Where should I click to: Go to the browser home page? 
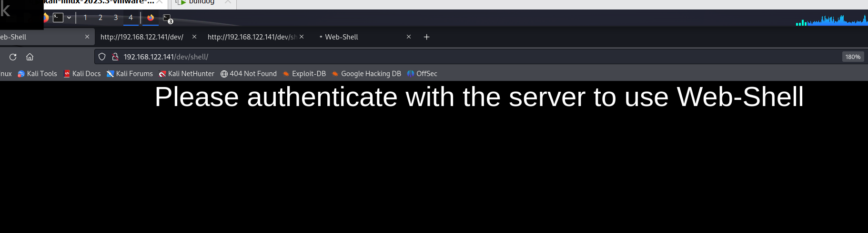coord(30,57)
